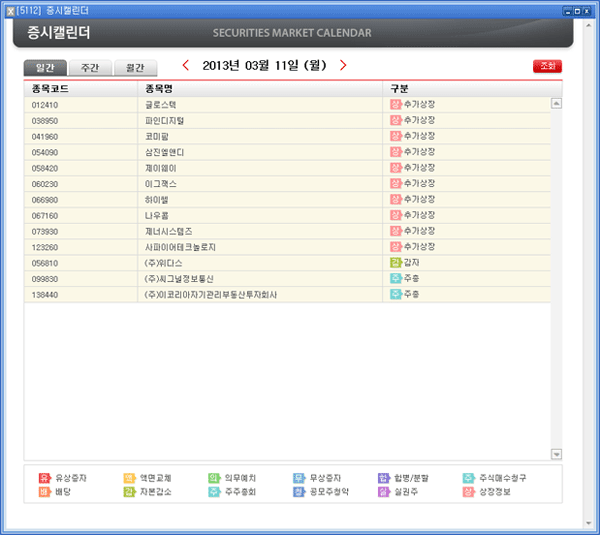Switch to the 주간 tab
This screenshot has width=600, height=535.
(90, 68)
